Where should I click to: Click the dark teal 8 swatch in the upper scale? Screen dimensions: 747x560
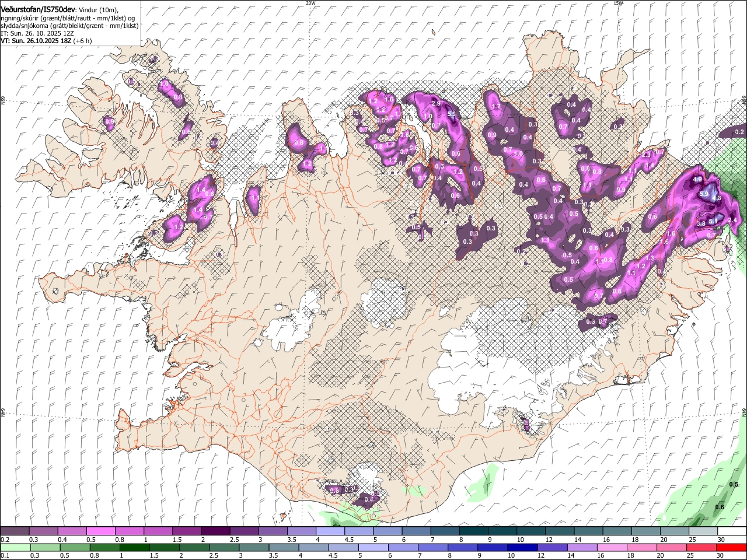(x=473, y=531)
